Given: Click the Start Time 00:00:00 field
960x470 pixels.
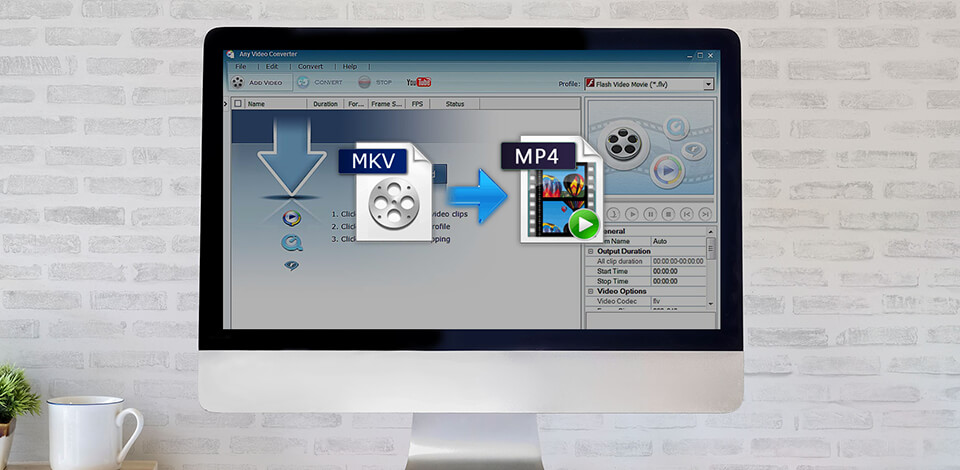Looking at the screenshot, I should click(678, 271).
